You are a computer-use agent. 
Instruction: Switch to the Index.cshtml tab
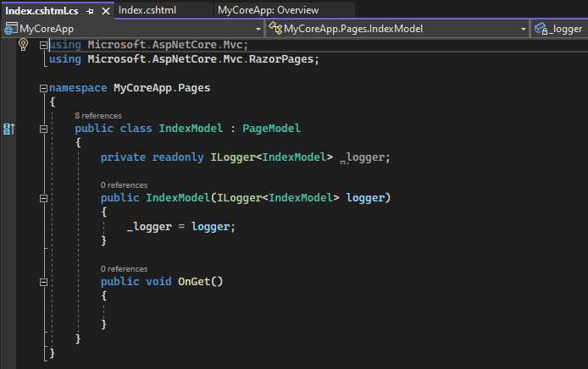pyautogui.click(x=147, y=10)
